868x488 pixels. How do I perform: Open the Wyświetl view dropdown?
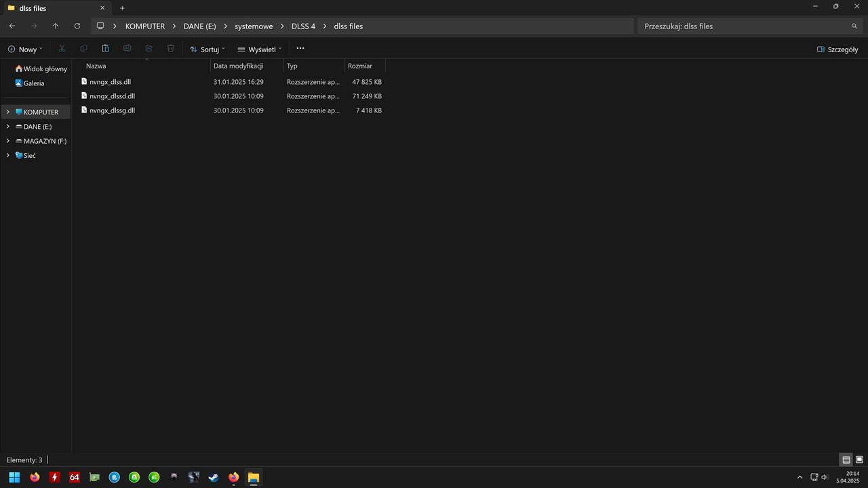coord(259,49)
